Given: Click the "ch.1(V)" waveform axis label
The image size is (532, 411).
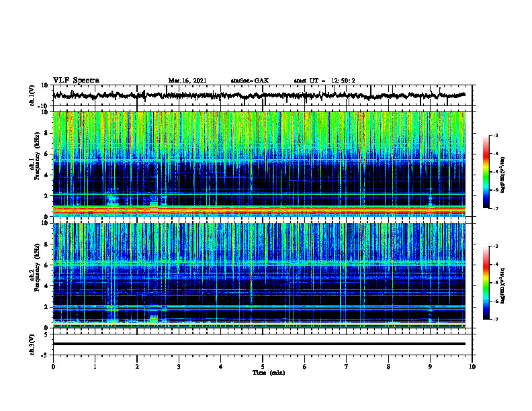Looking at the screenshot, I should pos(32,95).
